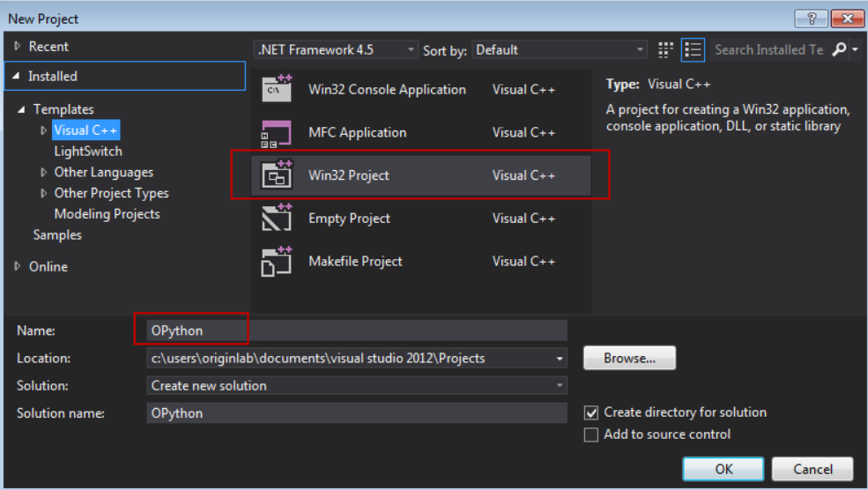The height and width of the screenshot is (490, 868).
Task: Open the Sort by Default dropdown
Action: (x=559, y=50)
